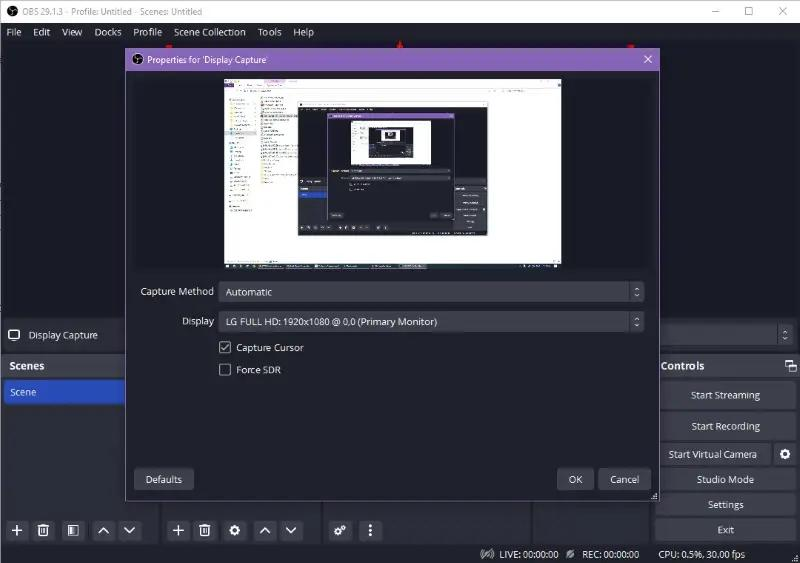Open virtual camera settings gear icon
This screenshot has height=563, width=800.
tap(785, 454)
